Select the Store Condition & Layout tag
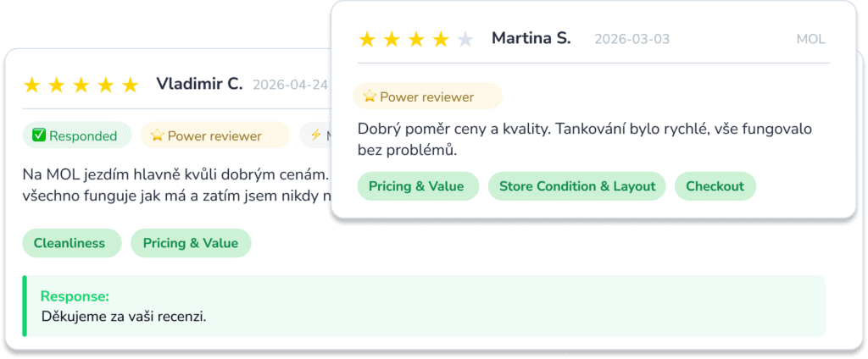This screenshot has height=359, width=868. pyautogui.click(x=576, y=186)
